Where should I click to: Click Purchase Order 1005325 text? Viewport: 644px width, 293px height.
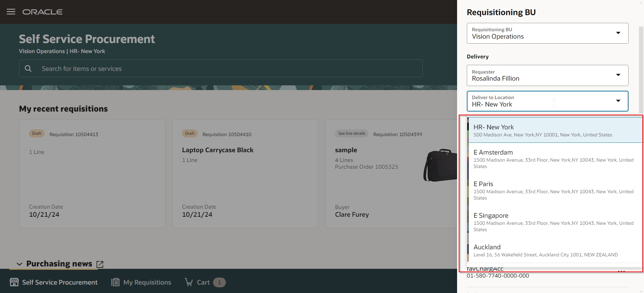(366, 167)
